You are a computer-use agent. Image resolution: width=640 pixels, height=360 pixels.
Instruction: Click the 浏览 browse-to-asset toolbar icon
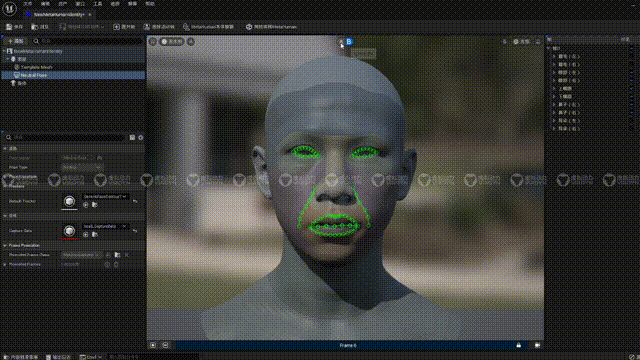point(40,27)
